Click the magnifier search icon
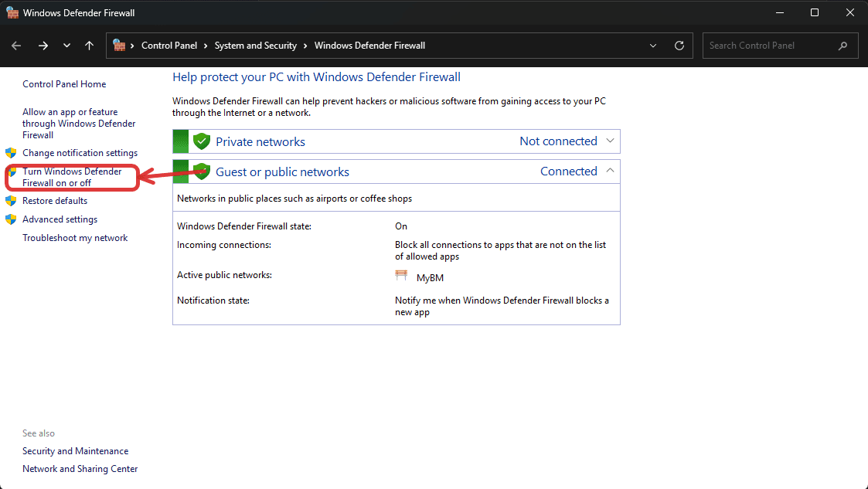The width and height of the screenshot is (868, 489). 842,46
